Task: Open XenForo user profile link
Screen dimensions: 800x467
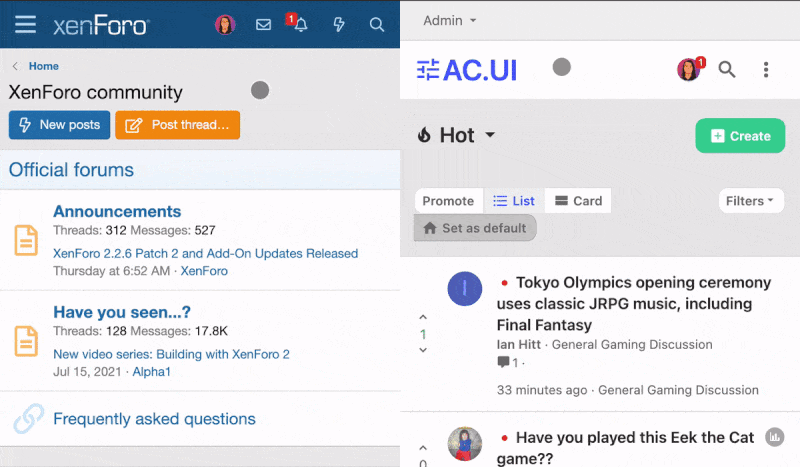Action: point(204,271)
